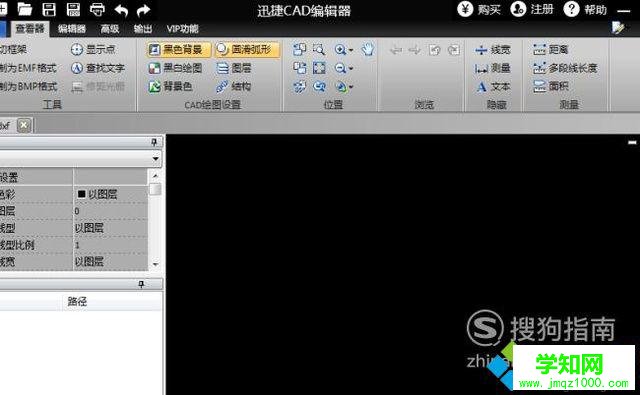Click the property list scroll up arrow
This screenshot has width=640, height=395.
pyautogui.click(x=155, y=175)
